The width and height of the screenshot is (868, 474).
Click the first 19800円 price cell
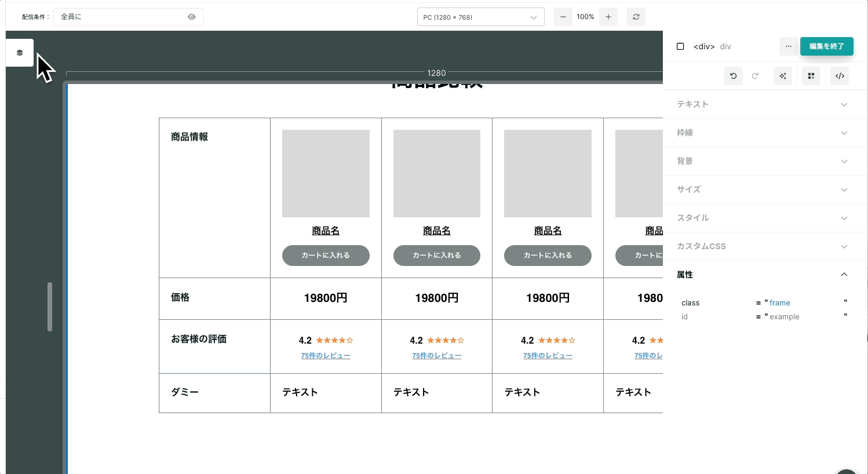(x=326, y=298)
